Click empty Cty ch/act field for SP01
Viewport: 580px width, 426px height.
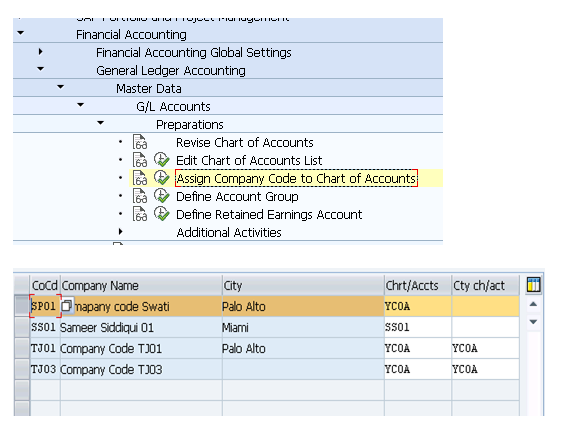(485, 306)
